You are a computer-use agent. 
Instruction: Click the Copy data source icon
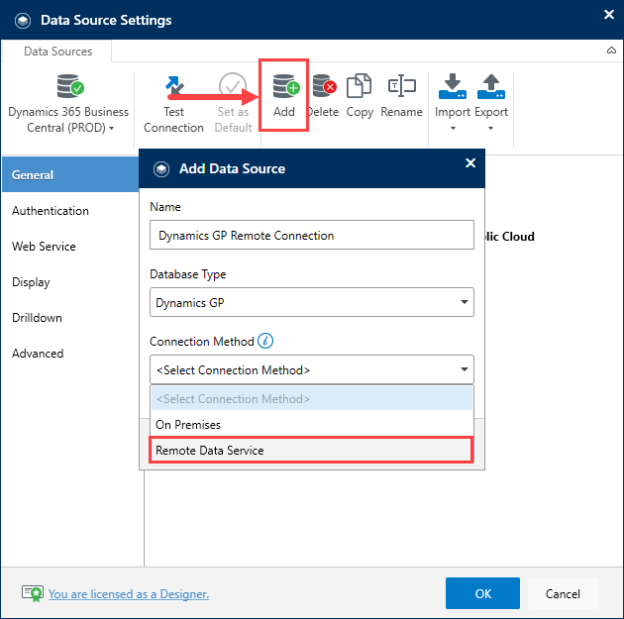click(359, 86)
